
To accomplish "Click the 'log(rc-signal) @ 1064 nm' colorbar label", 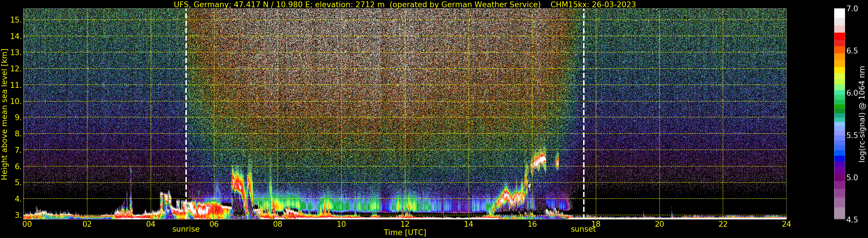I will tap(862, 114).
